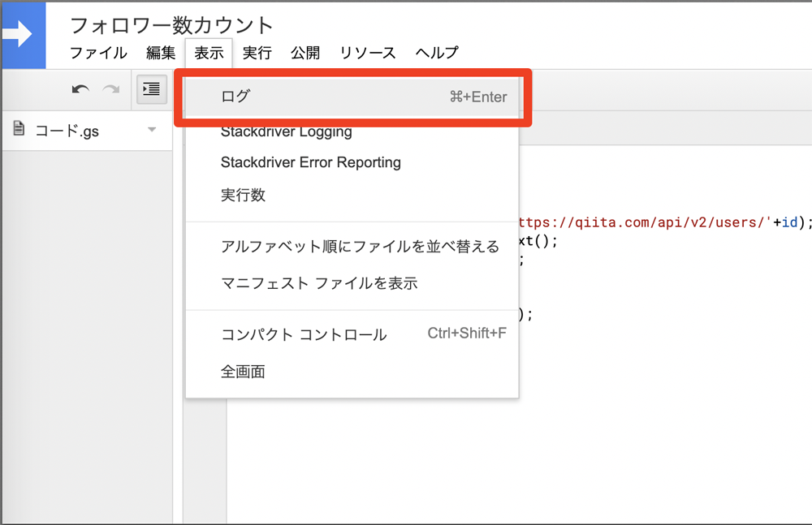This screenshot has width=812, height=525.
Task: Open the リソース menu
Action: (x=368, y=53)
